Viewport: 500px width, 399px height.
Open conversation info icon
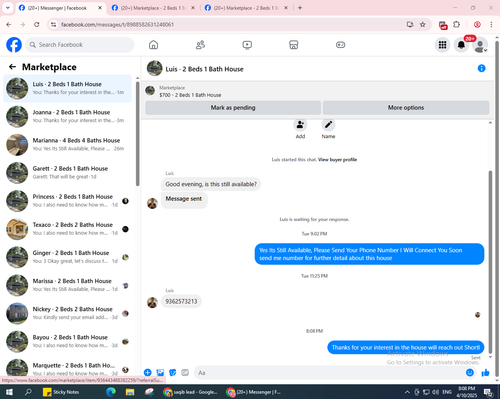[481, 68]
